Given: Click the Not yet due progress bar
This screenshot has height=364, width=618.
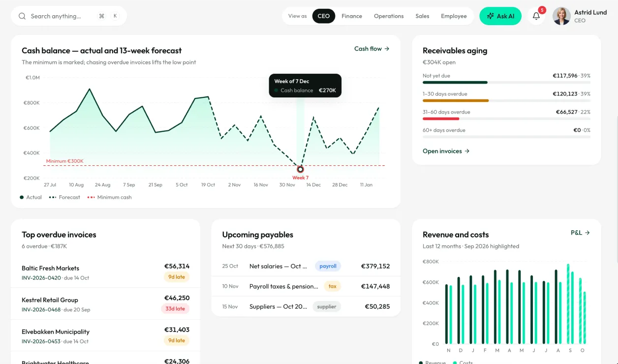Looking at the screenshot, I should click(x=506, y=83).
